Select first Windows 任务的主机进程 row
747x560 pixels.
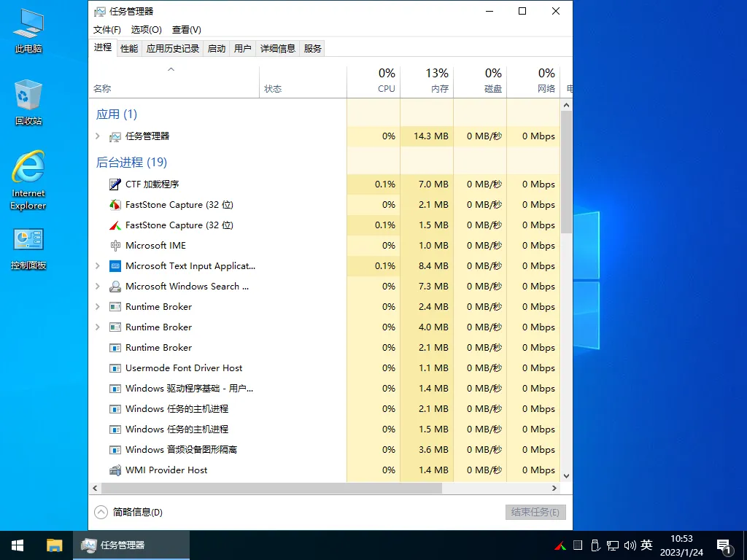click(x=325, y=409)
